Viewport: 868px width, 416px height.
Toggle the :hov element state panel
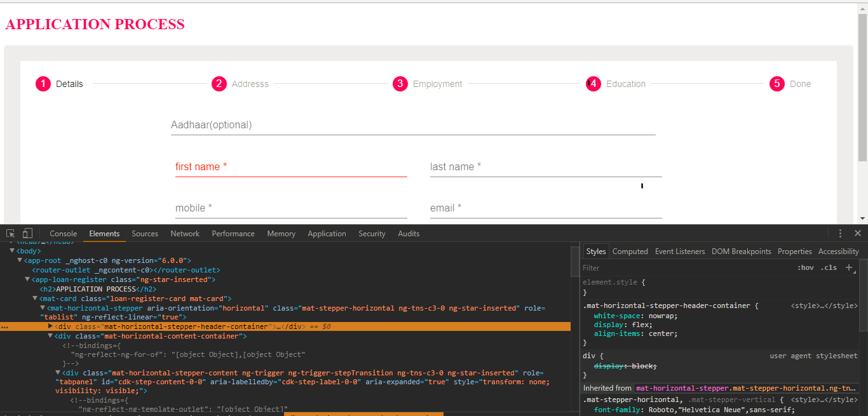click(x=805, y=268)
